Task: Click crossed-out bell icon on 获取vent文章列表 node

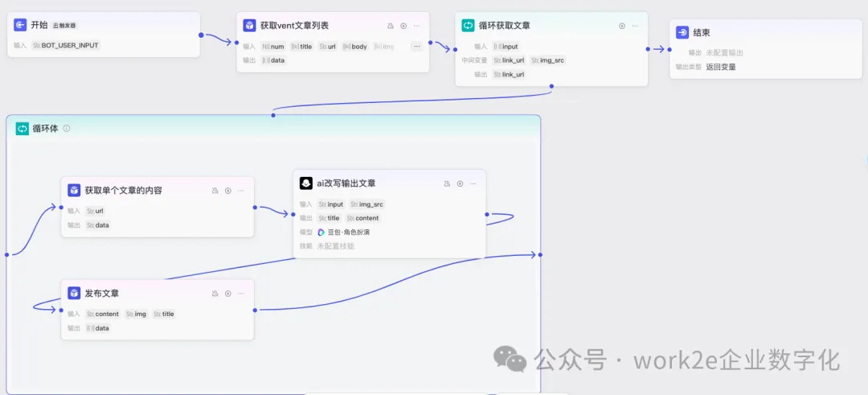Action: 391,26
